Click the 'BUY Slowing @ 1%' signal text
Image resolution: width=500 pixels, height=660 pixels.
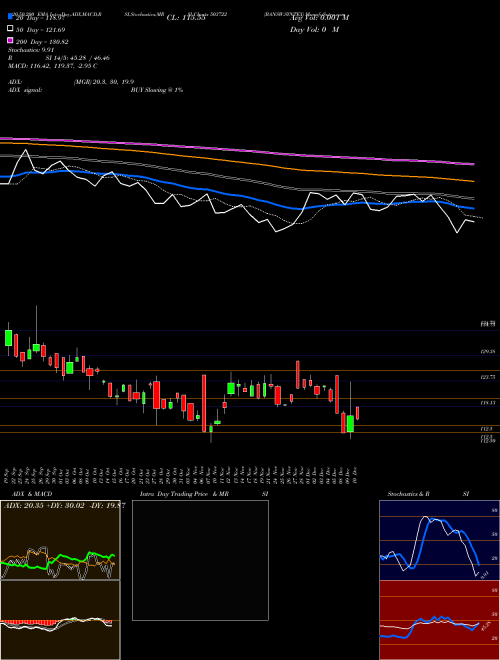[x=157, y=90]
